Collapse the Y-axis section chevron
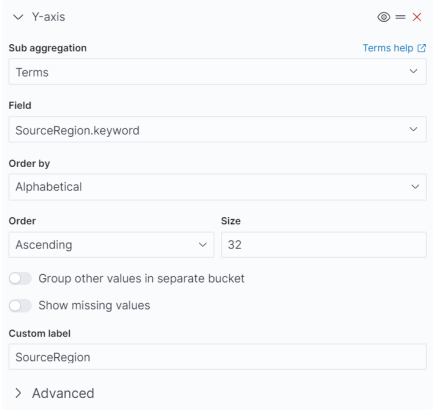The image size is (437, 412). [18, 17]
